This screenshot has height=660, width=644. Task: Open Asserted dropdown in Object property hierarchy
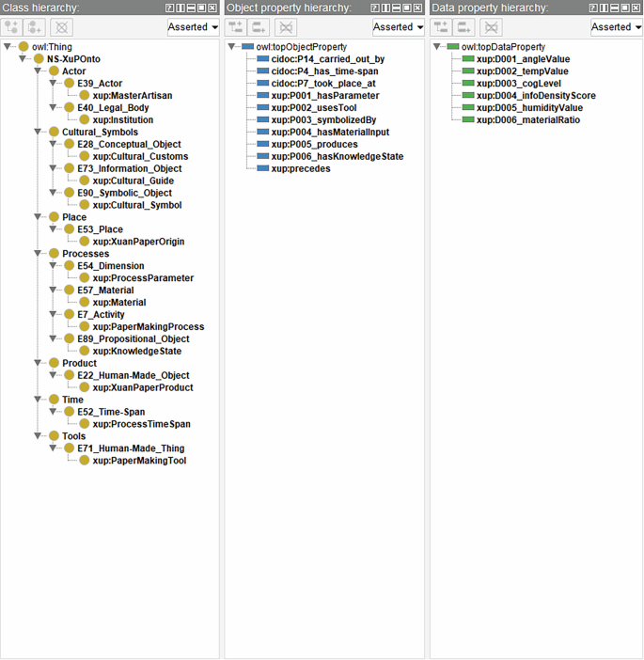pyautogui.click(x=398, y=27)
